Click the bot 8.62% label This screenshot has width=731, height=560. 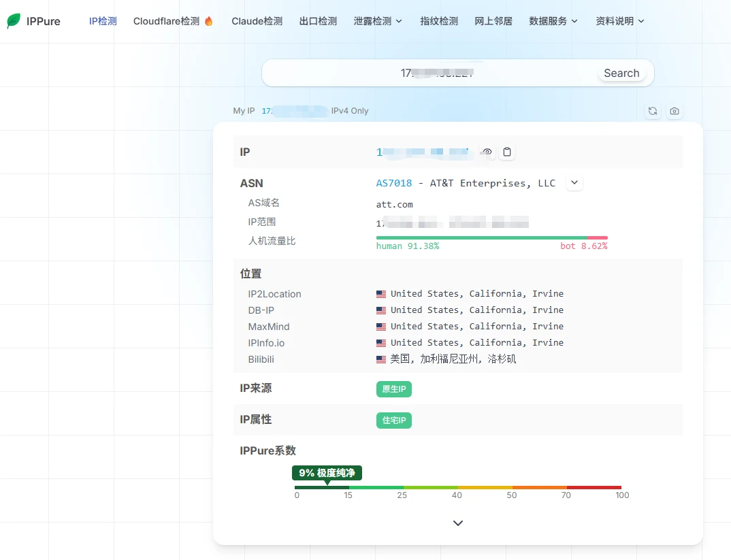(584, 246)
